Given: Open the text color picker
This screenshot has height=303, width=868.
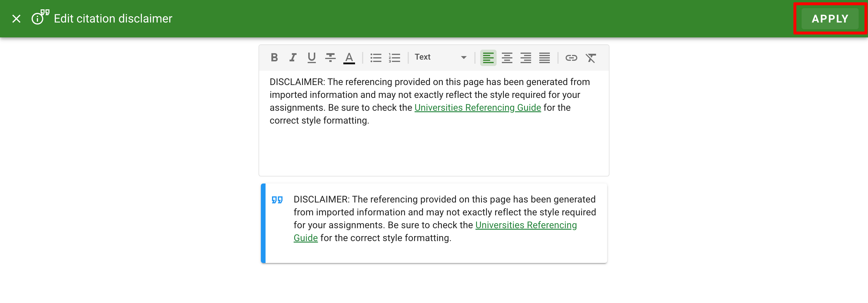Looking at the screenshot, I should (349, 58).
